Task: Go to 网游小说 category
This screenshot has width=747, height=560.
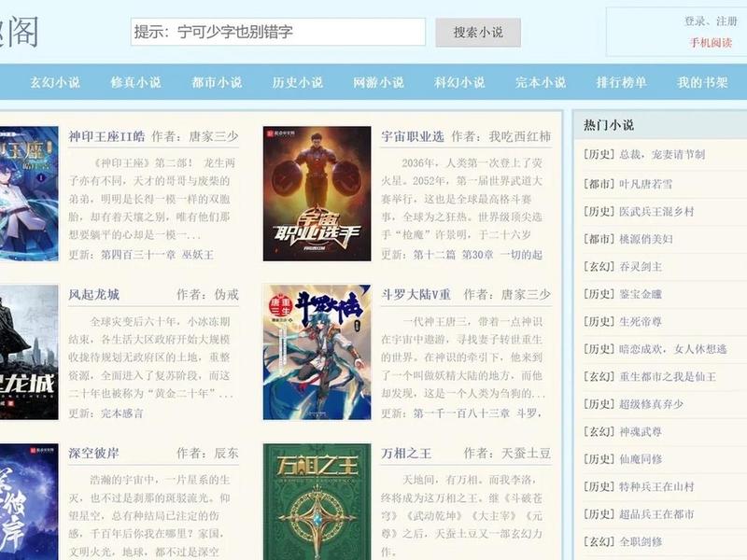Action: pyautogui.click(x=378, y=82)
